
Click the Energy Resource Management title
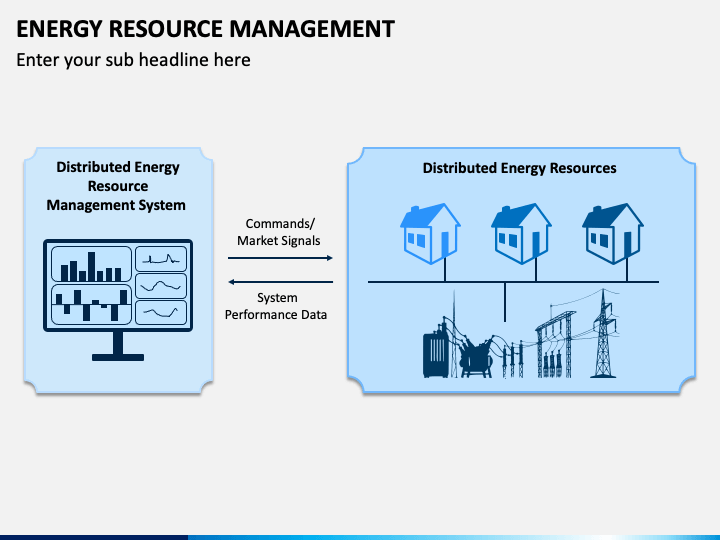point(205,29)
